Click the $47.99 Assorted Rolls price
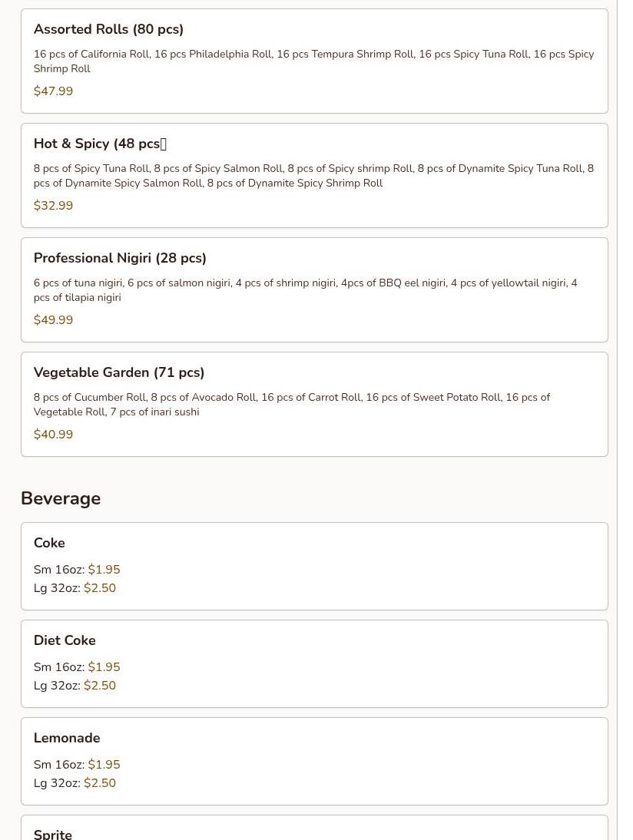The height and width of the screenshot is (840, 633). pyautogui.click(x=53, y=91)
